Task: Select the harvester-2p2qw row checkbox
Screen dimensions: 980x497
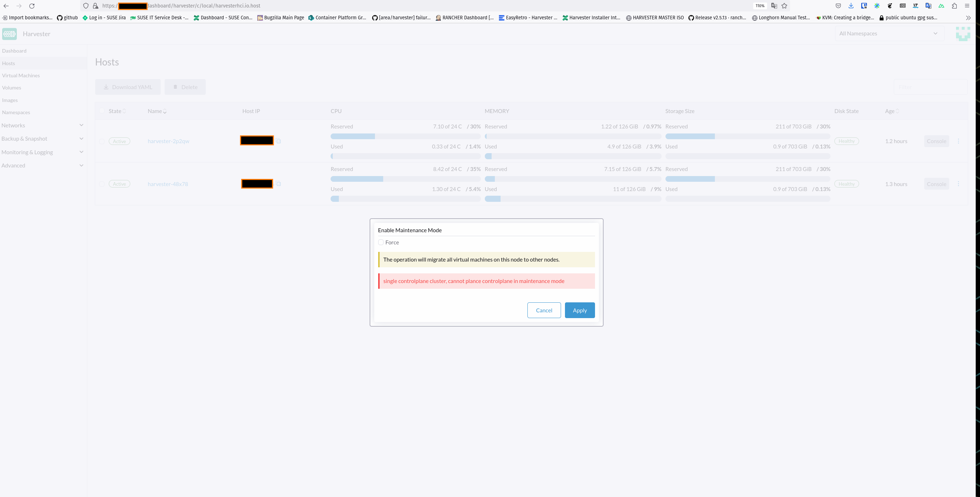Action: 102,142
